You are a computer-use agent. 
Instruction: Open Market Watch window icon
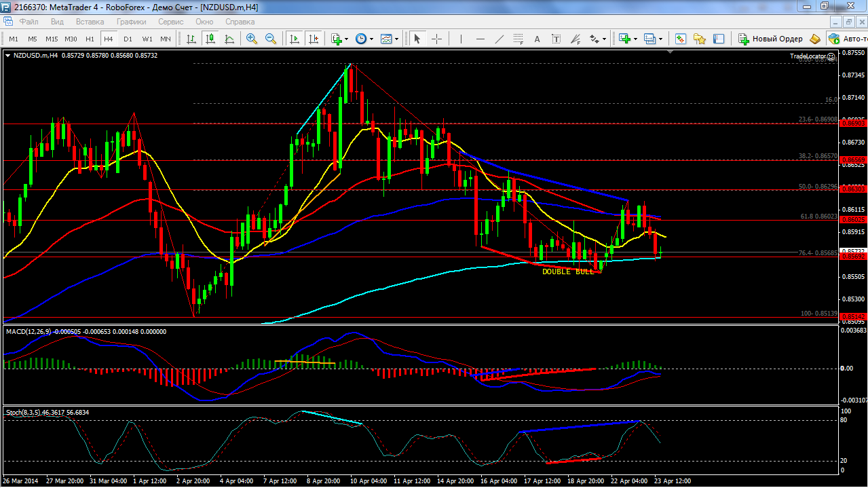(x=681, y=39)
